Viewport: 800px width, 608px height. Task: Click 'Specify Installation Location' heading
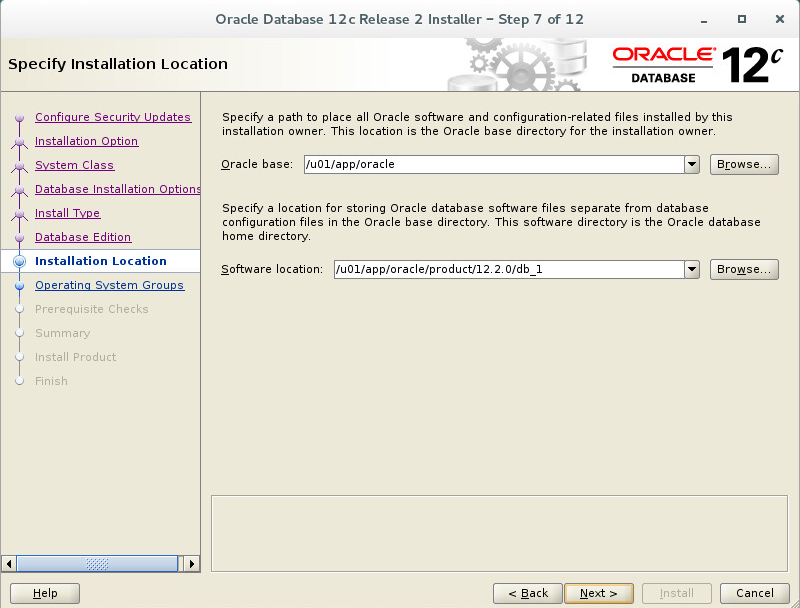118,64
